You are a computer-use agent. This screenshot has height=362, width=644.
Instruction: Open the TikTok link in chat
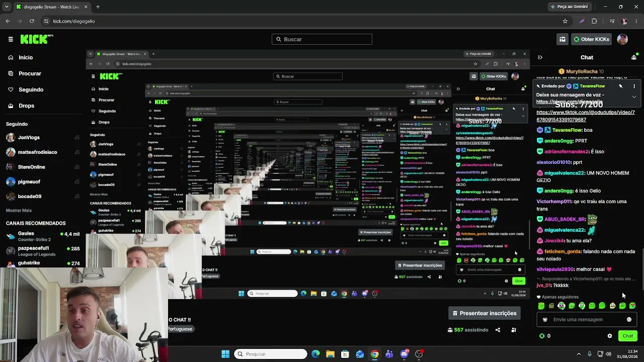click(586, 116)
